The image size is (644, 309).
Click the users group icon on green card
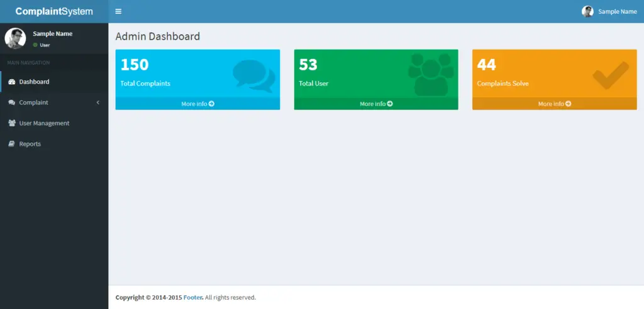[431, 75]
